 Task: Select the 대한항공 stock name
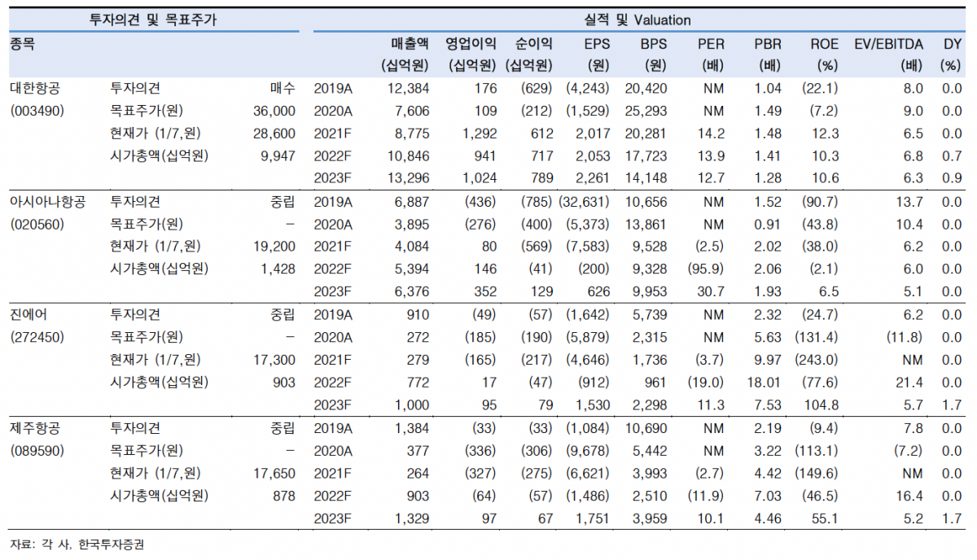pyautogui.click(x=34, y=89)
